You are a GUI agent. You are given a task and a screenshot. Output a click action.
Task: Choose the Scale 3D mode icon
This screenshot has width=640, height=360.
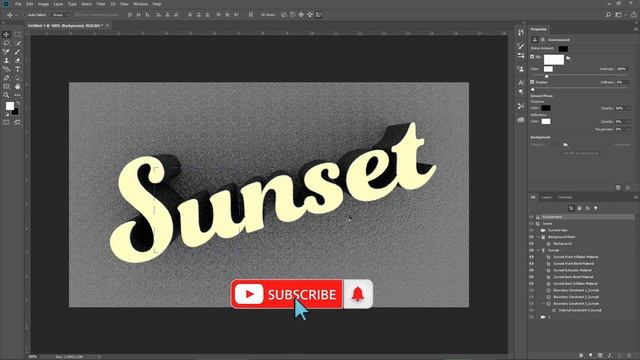[x=319, y=15]
